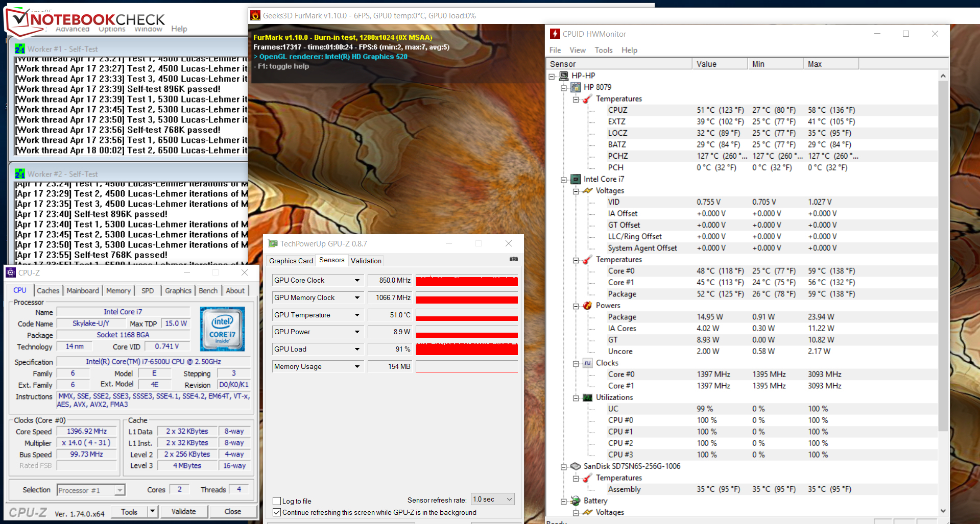
Task: Open the GPU Core Clock sensor dropdown
Action: [x=357, y=280]
